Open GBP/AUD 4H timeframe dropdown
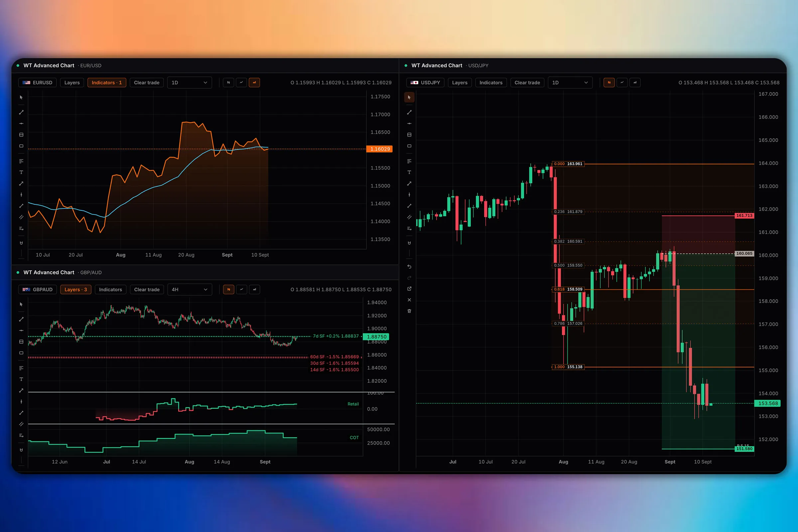Image resolution: width=798 pixels, height=532 pixels. pos(190,289)
